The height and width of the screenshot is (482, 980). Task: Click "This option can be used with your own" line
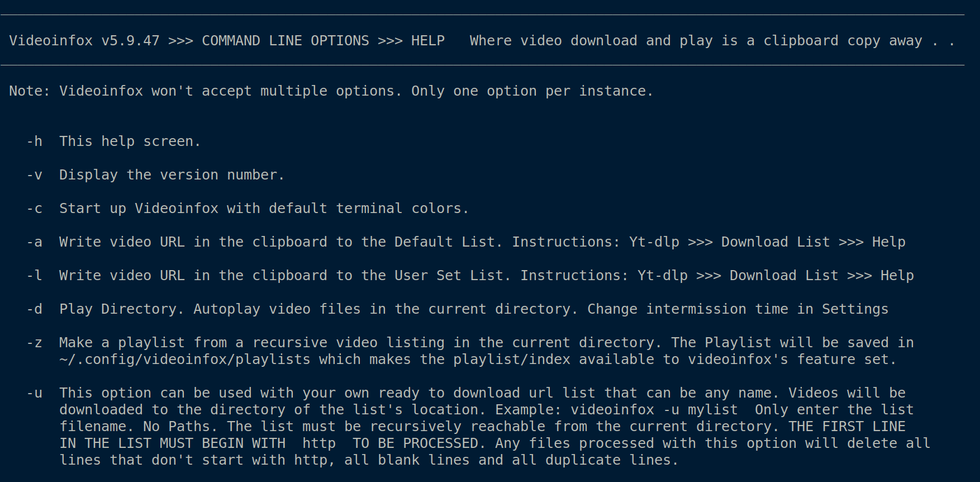click(x=483, y=393)
